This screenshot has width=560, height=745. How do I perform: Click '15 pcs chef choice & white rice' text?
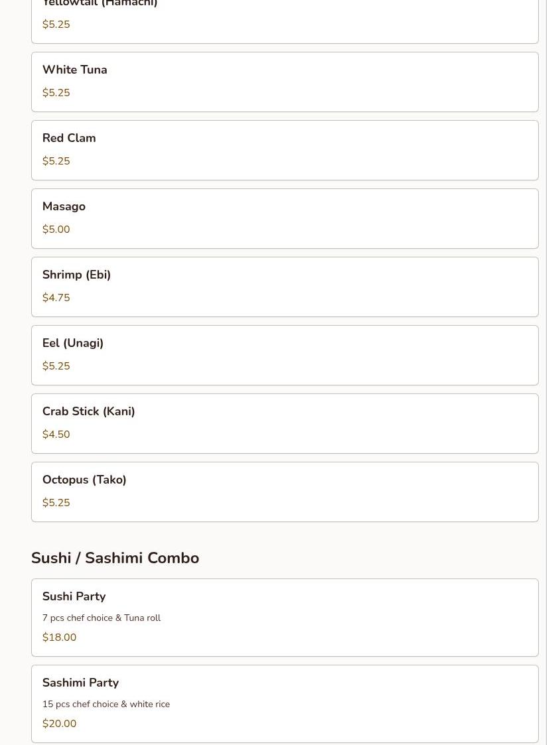tap(105, 704)
